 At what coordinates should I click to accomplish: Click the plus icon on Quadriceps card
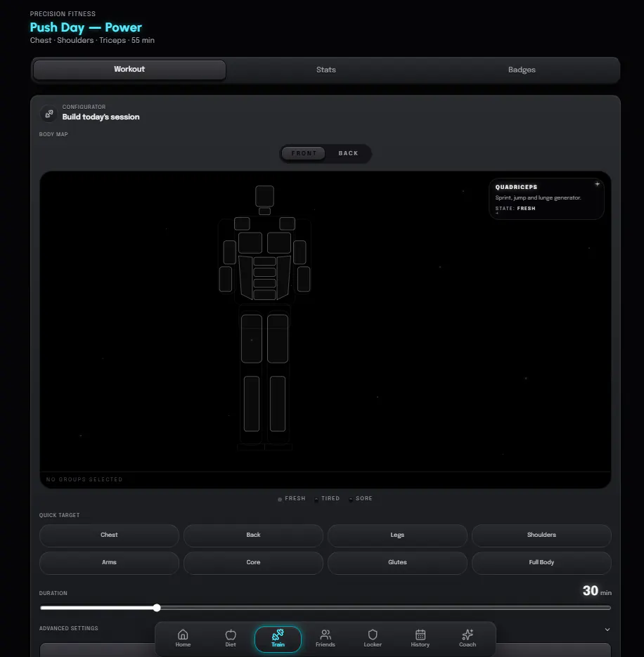[597, 184]
